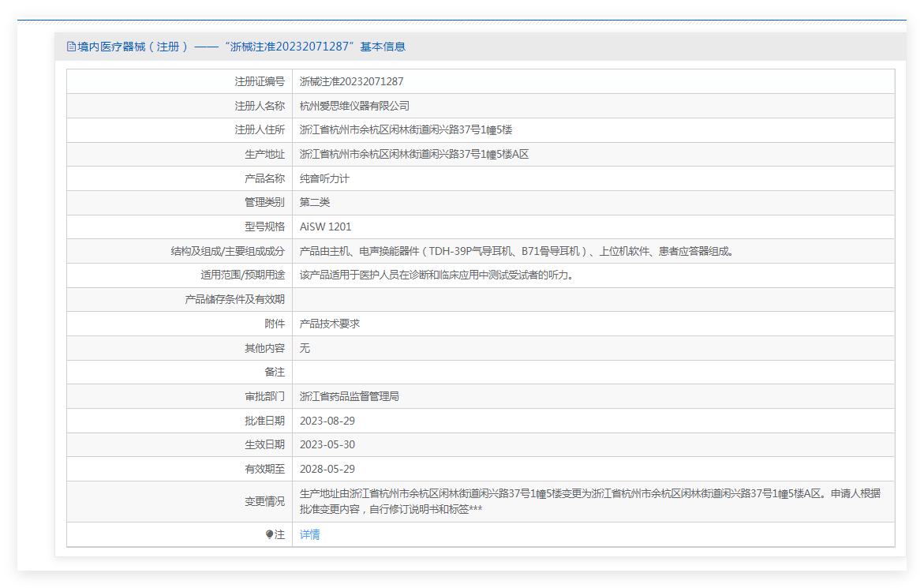924x588 pixels.
Task: Click the approving department 浙江省药品监督管理局
Action: [x=349, y=396]
